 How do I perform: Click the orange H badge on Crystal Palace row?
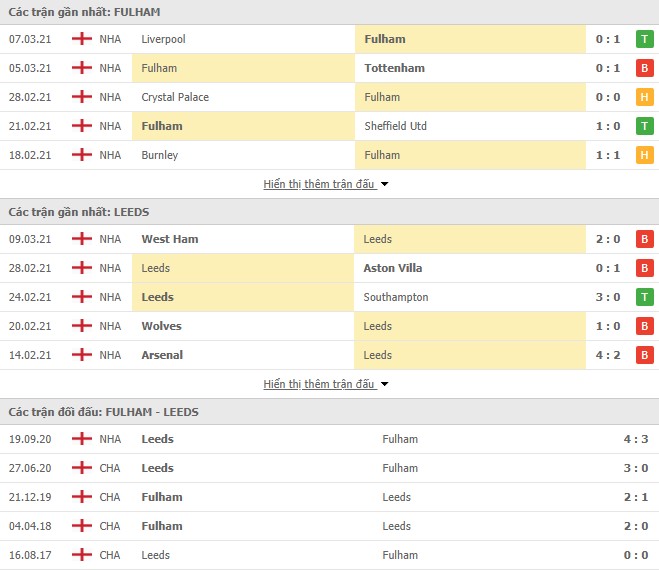(x=644, y=97)
